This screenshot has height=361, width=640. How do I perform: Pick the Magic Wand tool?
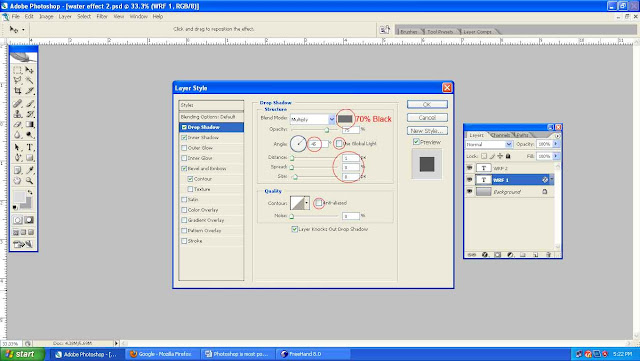coord(29,80)
